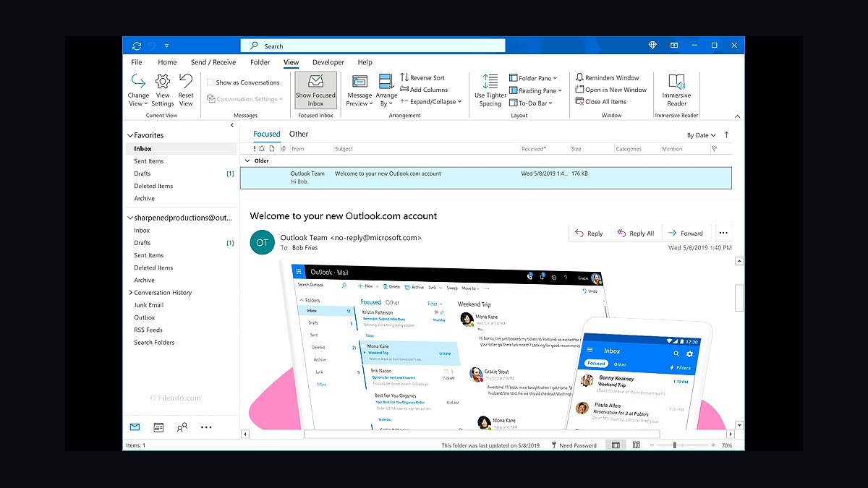Viewport: 868px width, 488px height.
Task: Click the Undo arrow in the title bar
Action: click(x=152, y=46)
